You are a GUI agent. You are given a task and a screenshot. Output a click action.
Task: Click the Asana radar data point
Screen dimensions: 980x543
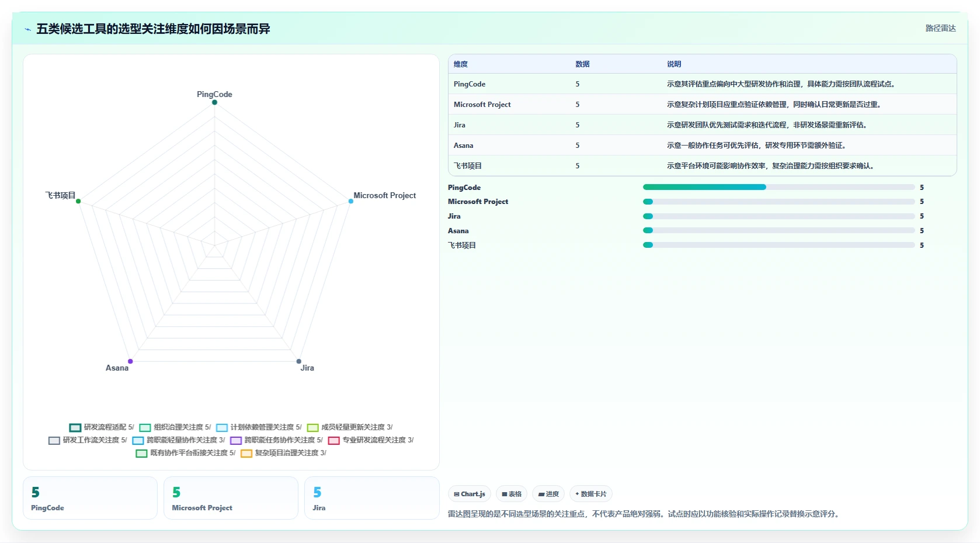click(130, 361)
